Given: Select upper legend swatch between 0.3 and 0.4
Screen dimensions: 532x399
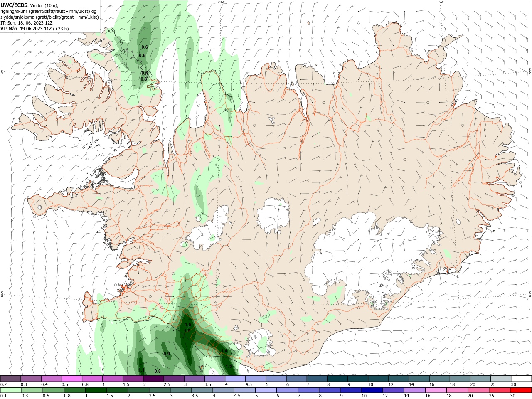Looking at the screenshot, I should click(x=31, y=379).
